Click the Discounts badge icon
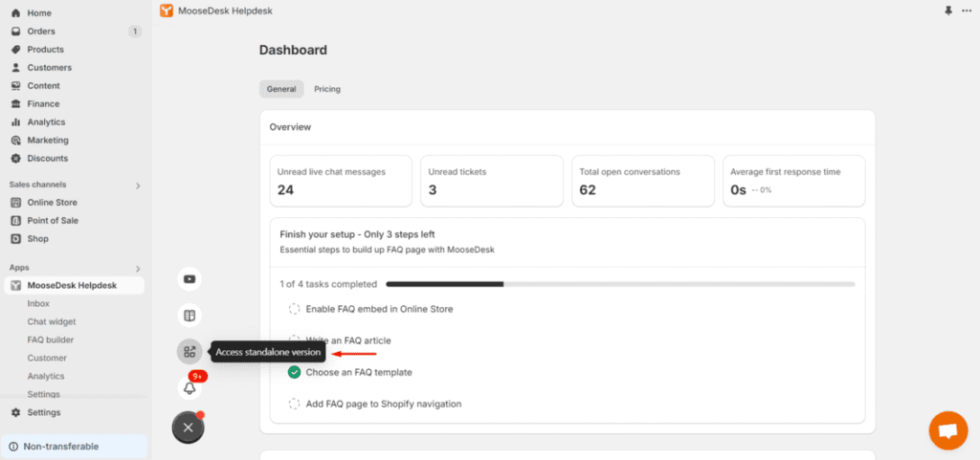The image size is (980, 460). [x=15, y=158]
